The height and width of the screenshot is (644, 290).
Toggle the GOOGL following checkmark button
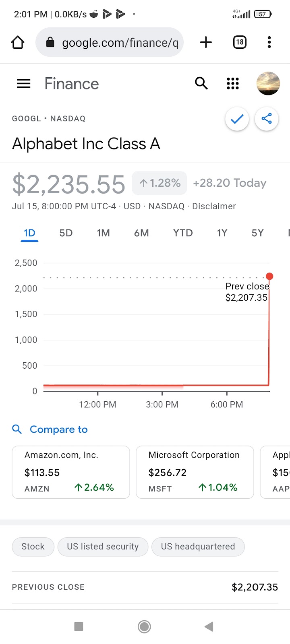coord(237,119)
